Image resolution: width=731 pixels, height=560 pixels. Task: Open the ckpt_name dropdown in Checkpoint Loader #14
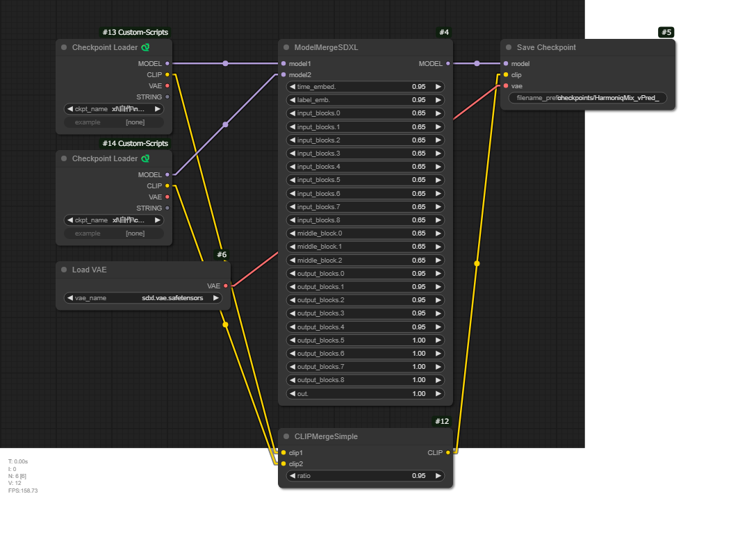[x=114, y=220]
